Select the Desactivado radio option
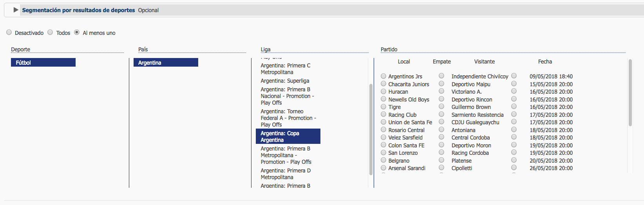The image size is (644, 205). pos(9,33)
